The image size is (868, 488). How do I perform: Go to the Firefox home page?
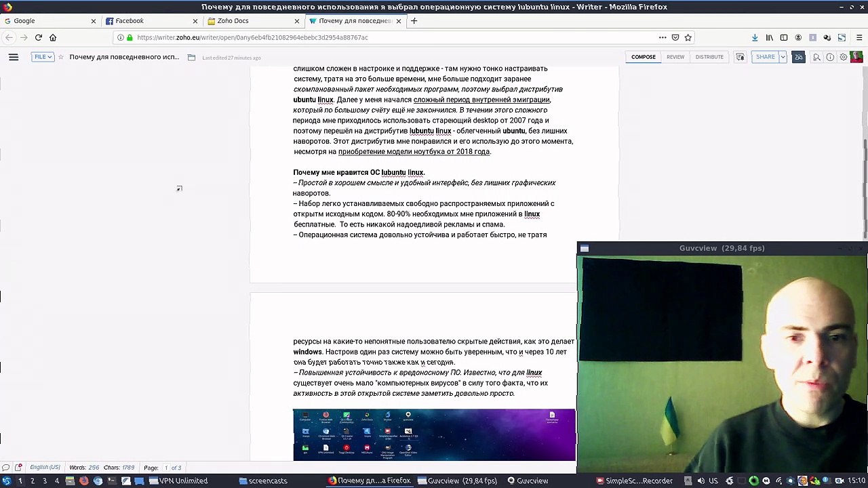coord(53,38)
